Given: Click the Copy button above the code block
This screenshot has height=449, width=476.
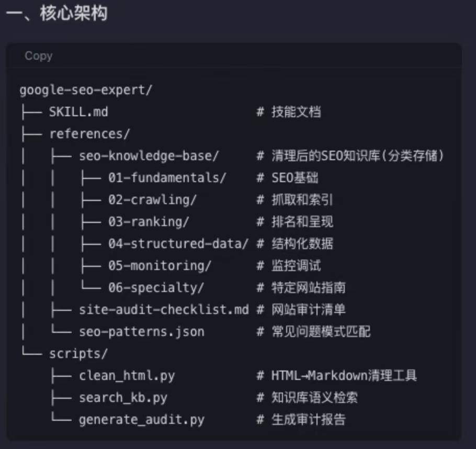Looking at the screenshot, I should pos(39,56).
